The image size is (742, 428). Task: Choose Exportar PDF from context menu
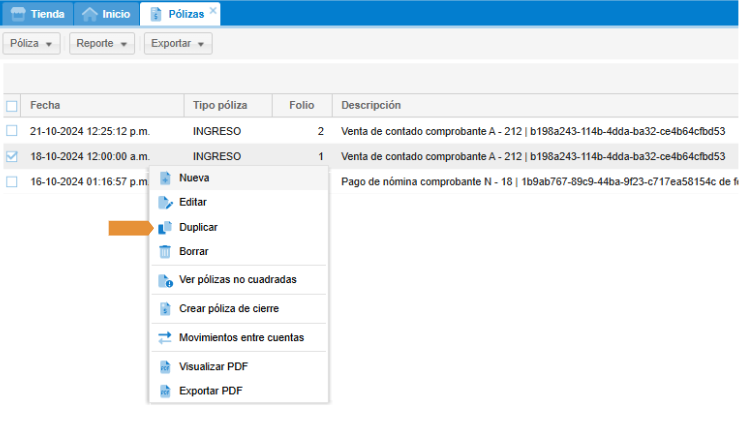coord(210,391)
